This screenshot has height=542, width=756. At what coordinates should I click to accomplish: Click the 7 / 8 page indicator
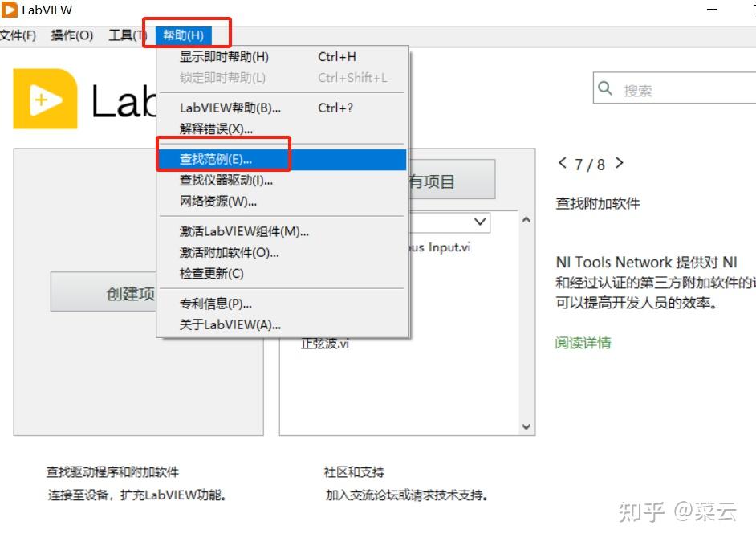pyautogui.click(x=589, y=165)
